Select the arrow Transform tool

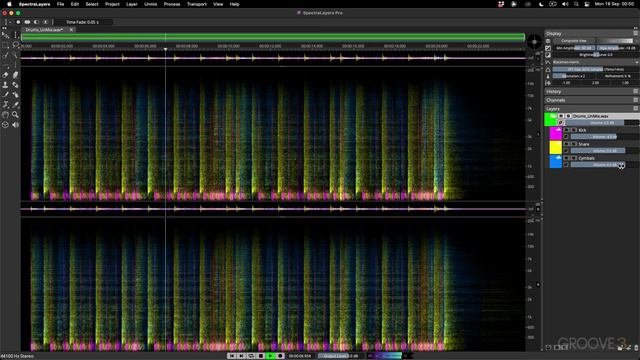click(5, 35)
